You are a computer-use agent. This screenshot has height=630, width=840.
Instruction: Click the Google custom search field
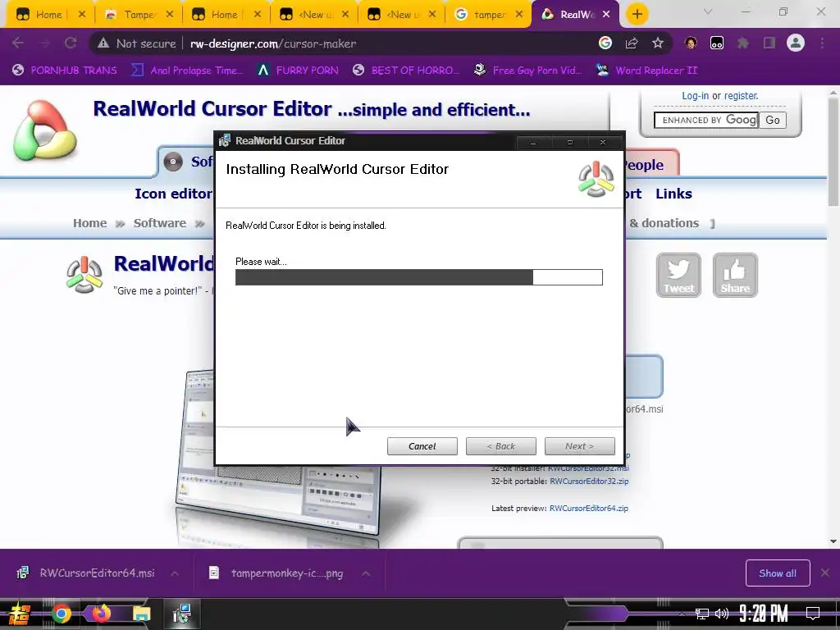click(x=706, y=120)
